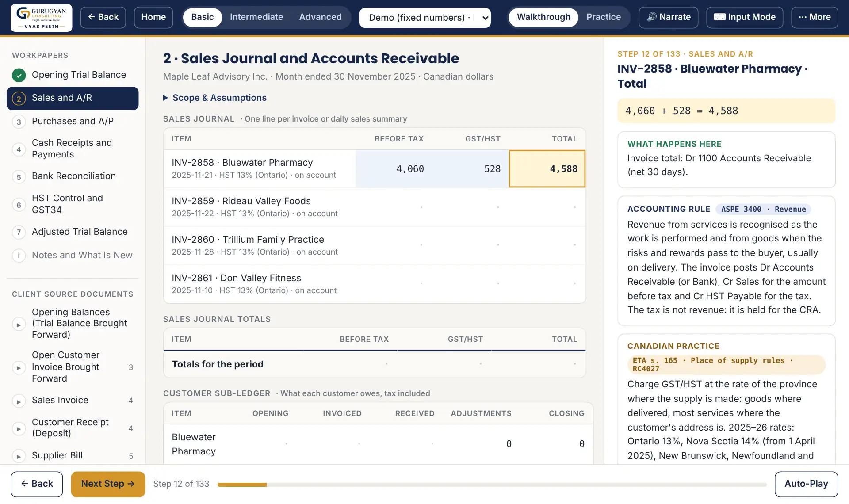Expand the Customer Receipt (Deposit) documents
The width and height of the screenshot is (849, 504).
19,428
